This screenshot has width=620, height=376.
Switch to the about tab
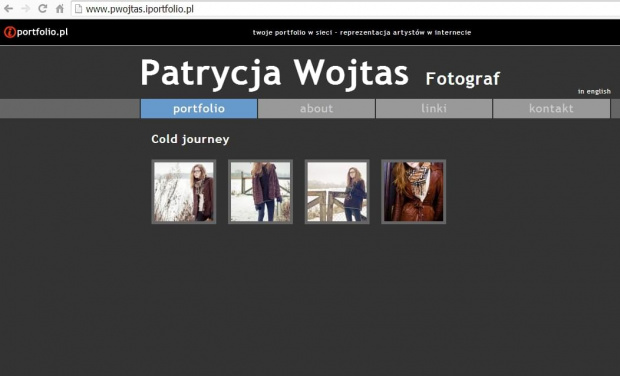pos(316,108)
